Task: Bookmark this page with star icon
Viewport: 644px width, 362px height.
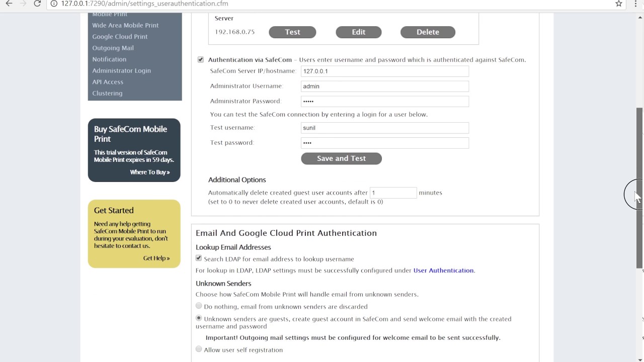Action: click(x=619, y=4)
